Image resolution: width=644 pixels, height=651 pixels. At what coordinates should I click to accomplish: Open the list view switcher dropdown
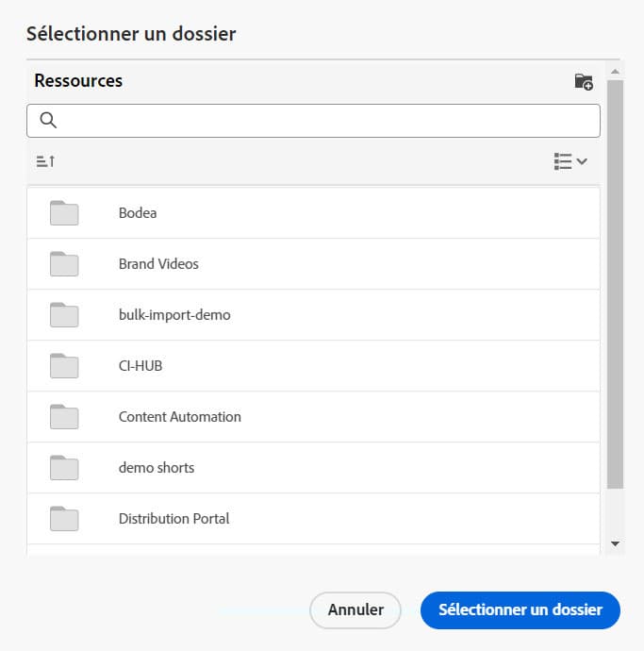point(570,161)
